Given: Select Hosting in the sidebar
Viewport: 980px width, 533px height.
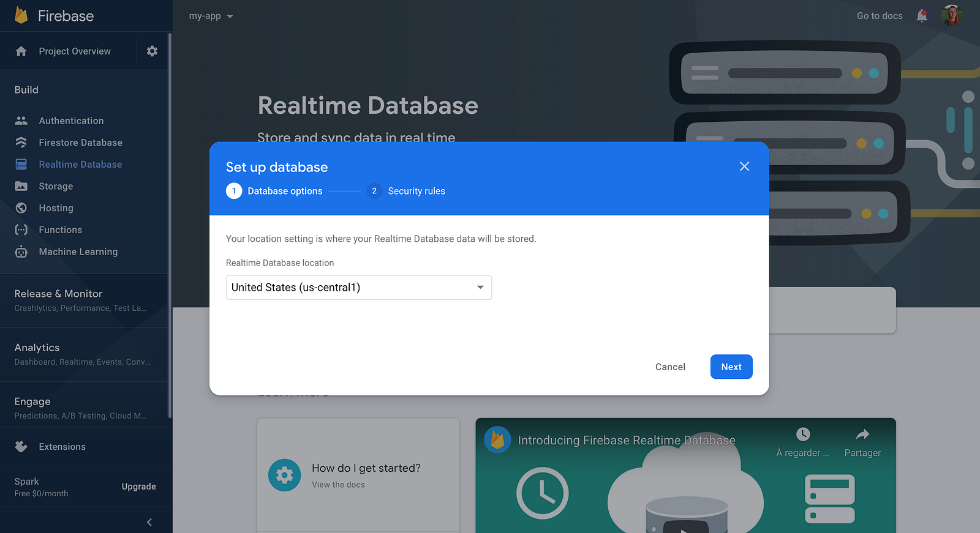Looking at the screenshot, I should point(56,208).
